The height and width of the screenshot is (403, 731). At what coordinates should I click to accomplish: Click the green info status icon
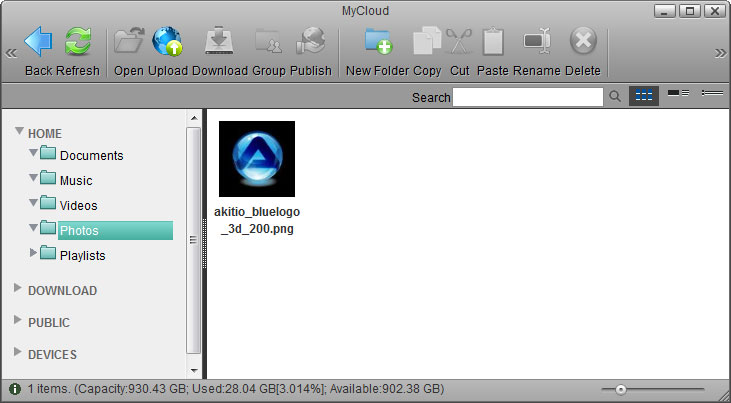15,389
